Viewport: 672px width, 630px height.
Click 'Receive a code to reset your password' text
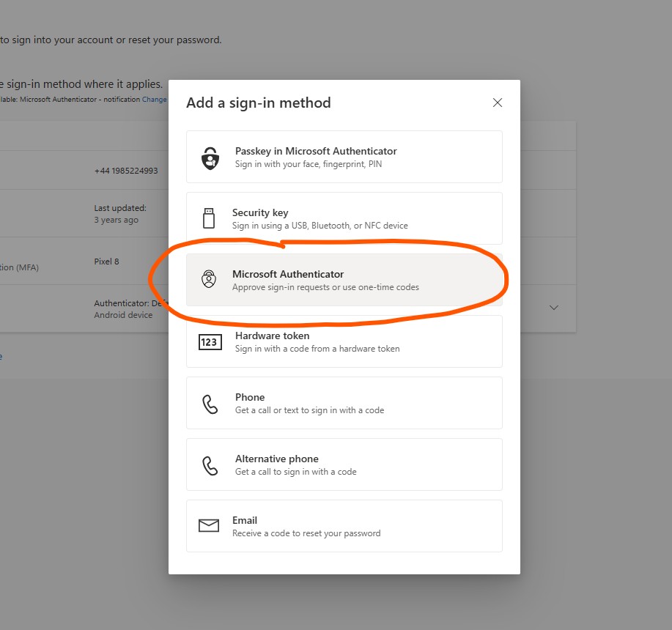point(306,533)
